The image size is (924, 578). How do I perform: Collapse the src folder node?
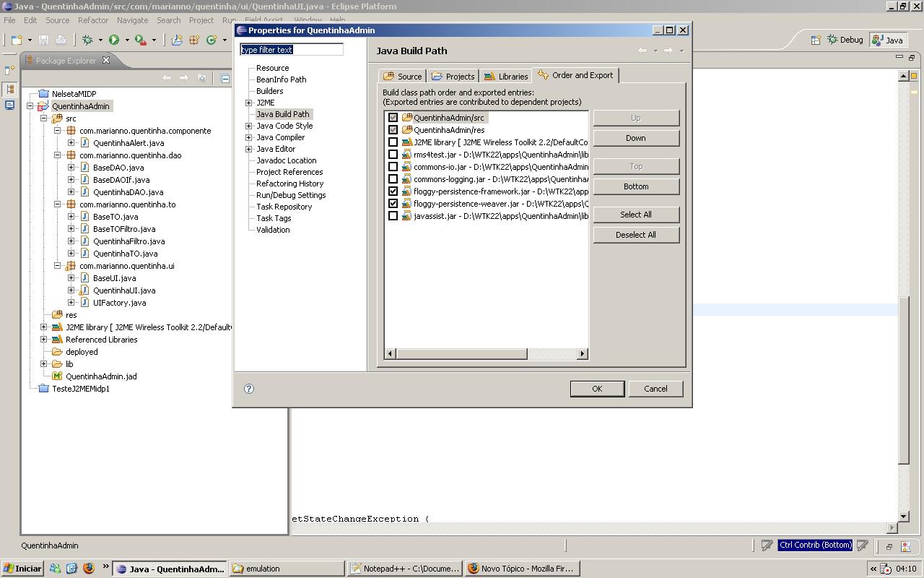pyautogui.click(x=44, y=118)
